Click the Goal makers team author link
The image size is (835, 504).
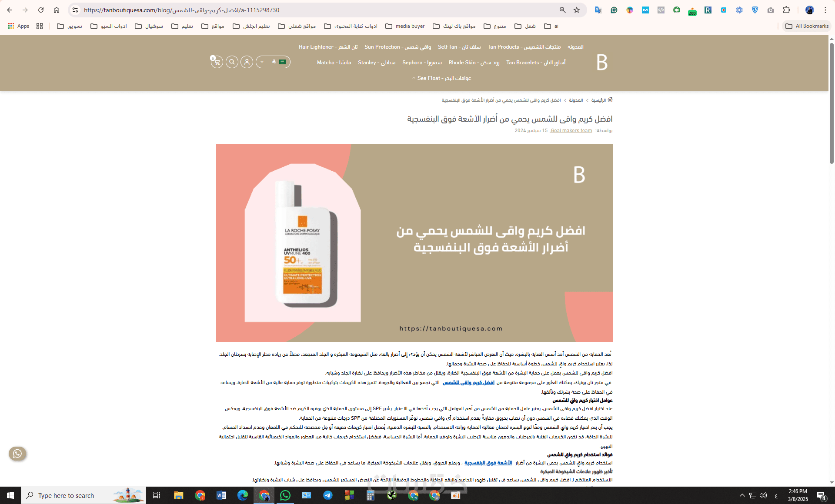point(571,130)
